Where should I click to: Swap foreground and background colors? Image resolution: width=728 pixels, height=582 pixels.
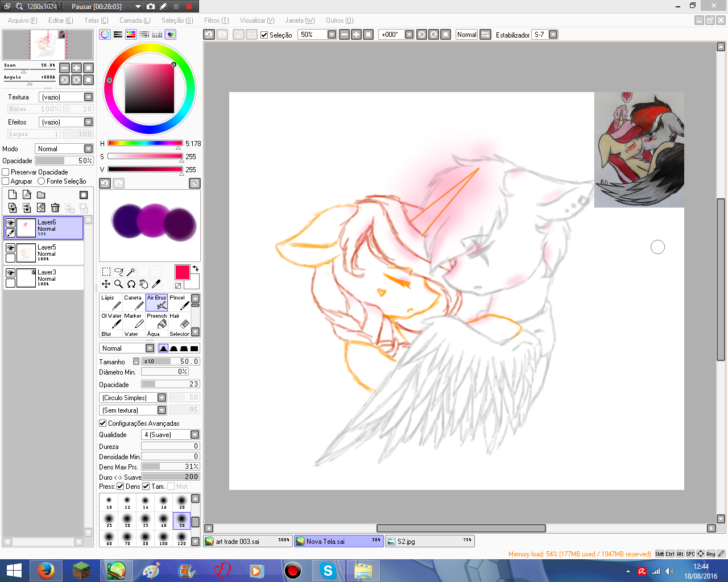pyautogui.click(x=195, y=269)
